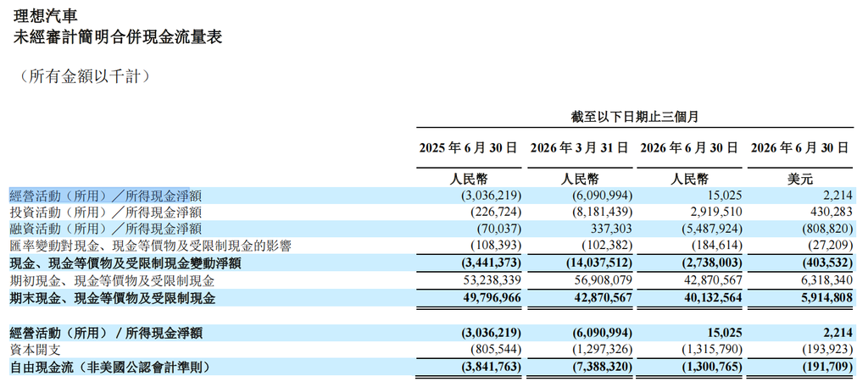Select the title 未經審計簡明合併現金流量表
Viewport: 868px width, 387px height.
point(118,37)
